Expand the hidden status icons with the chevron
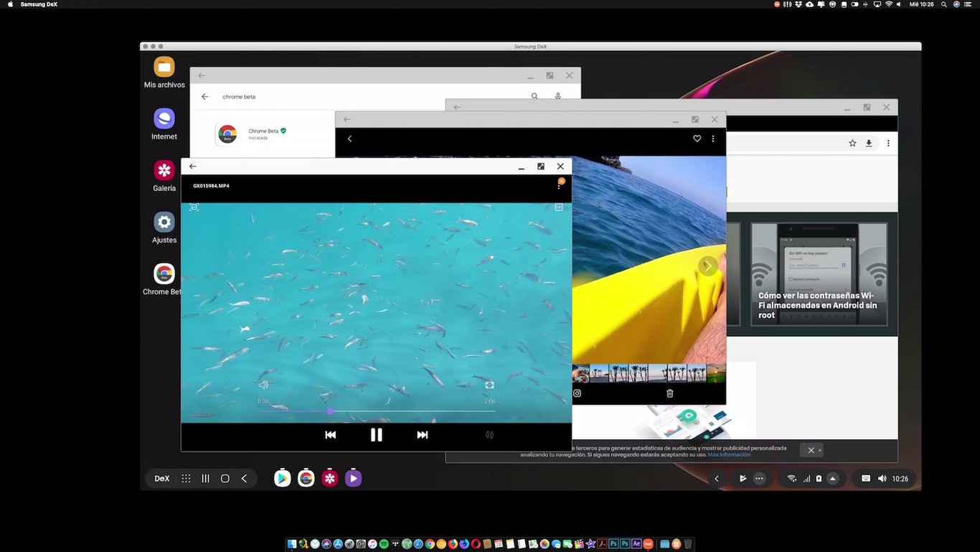Screen dimensions: 980x552 tap(832, 478)
